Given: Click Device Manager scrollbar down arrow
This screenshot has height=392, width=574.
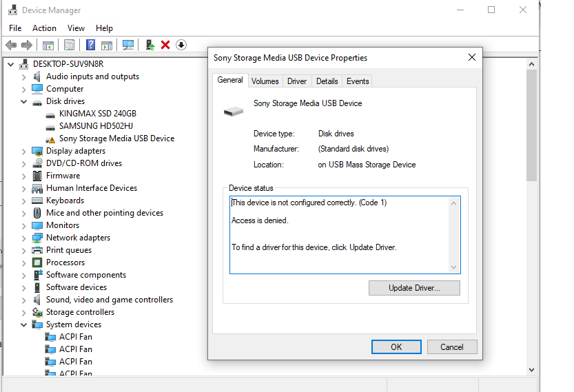Looking at the screenshot, I should (x=531, y=370).
